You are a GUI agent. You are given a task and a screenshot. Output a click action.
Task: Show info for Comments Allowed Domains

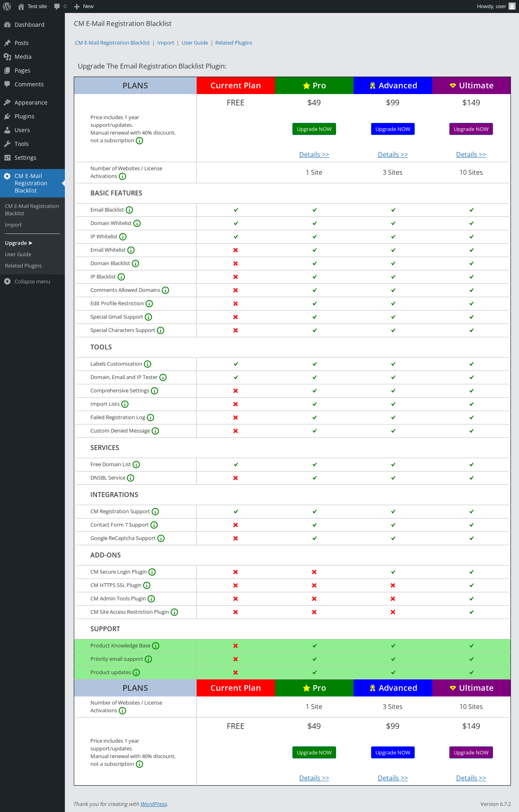pyautogui.click(x=165, y=290)
